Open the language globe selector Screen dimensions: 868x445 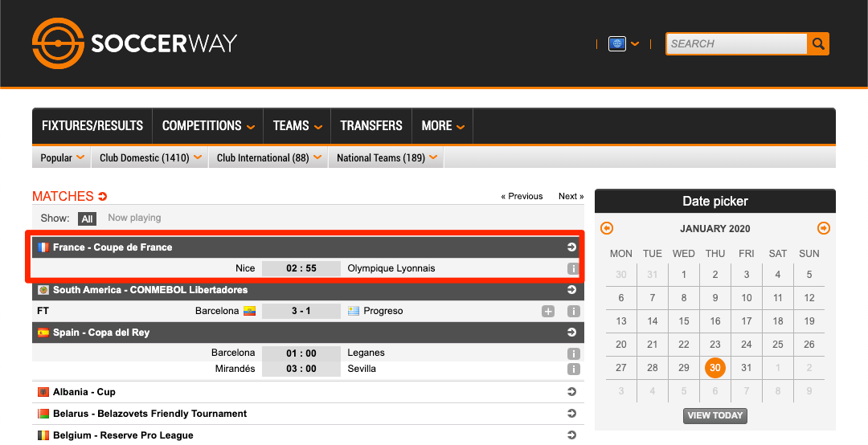(x=617, y=43)
